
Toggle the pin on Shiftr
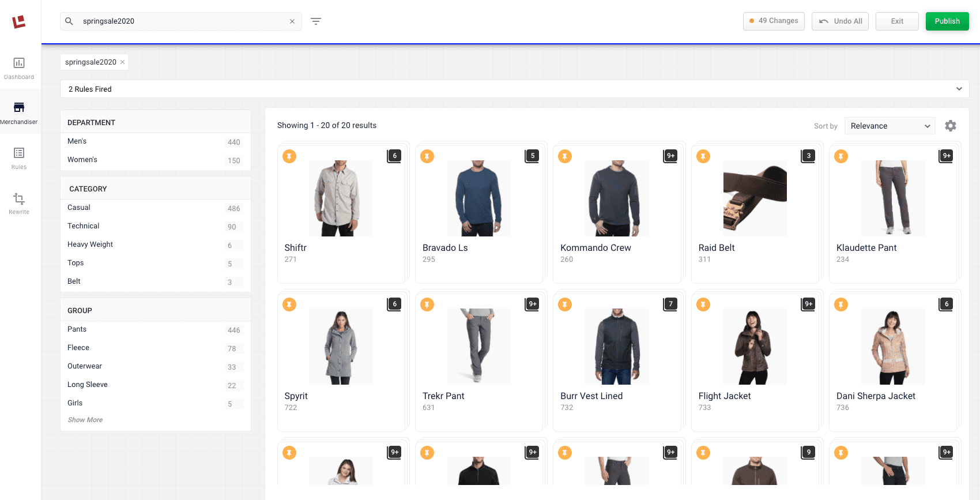[x=289, y=156]
